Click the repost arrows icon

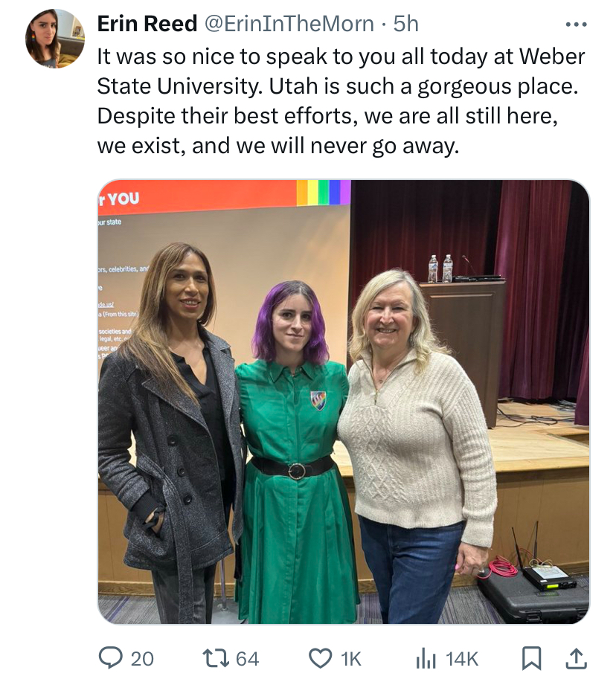pos(216,658)
